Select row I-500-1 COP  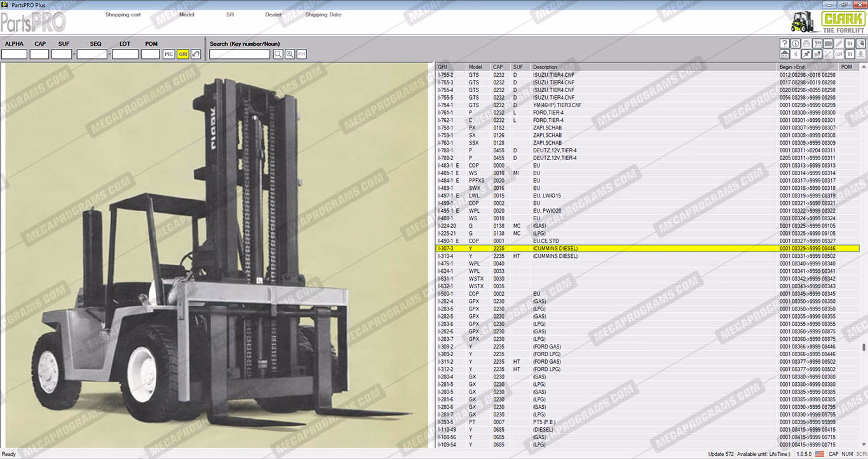[648, 294]
